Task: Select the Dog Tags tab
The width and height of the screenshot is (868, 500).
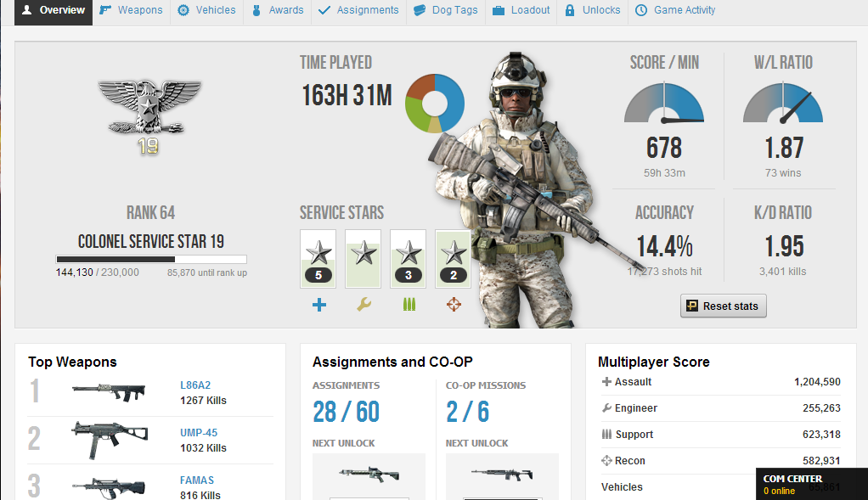Action: coord(446,10)
